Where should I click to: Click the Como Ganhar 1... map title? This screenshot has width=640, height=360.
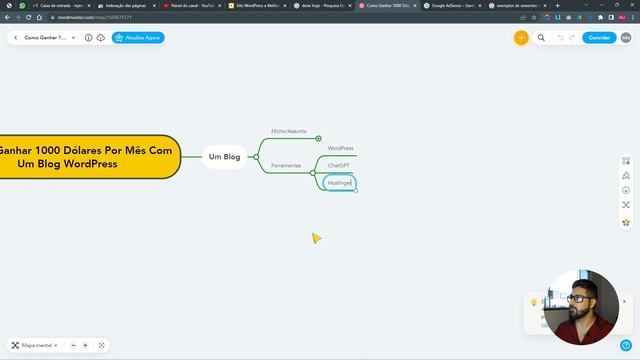[x=45, y=38]
